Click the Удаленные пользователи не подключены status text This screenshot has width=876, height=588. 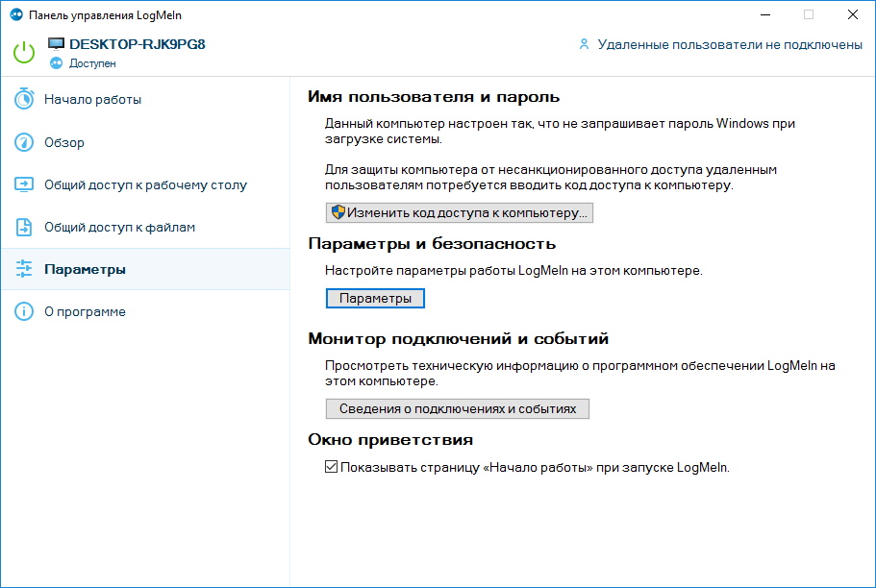coord(730,44)
